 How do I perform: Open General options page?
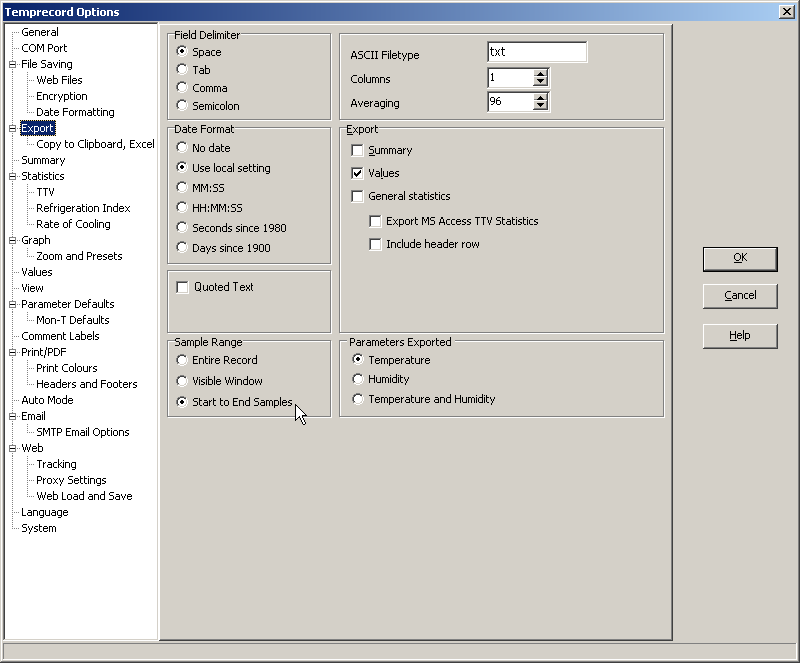pos(40,32)
